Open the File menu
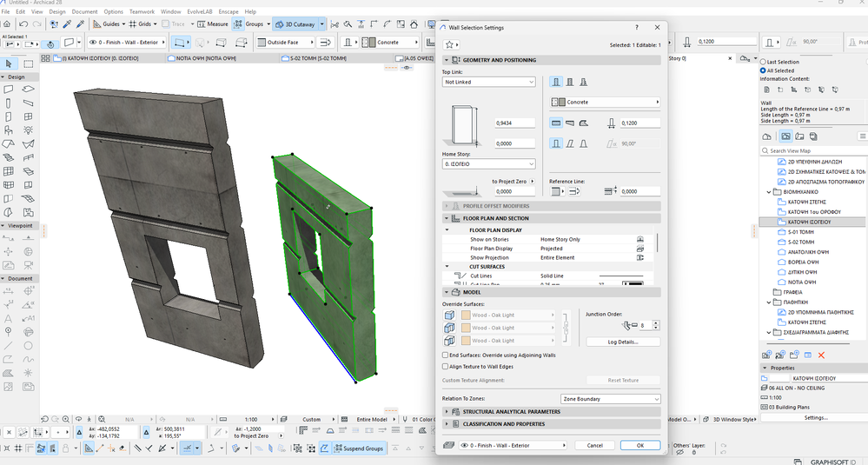The width and height of the screenshot is (868, 465). tap(5, 11)
